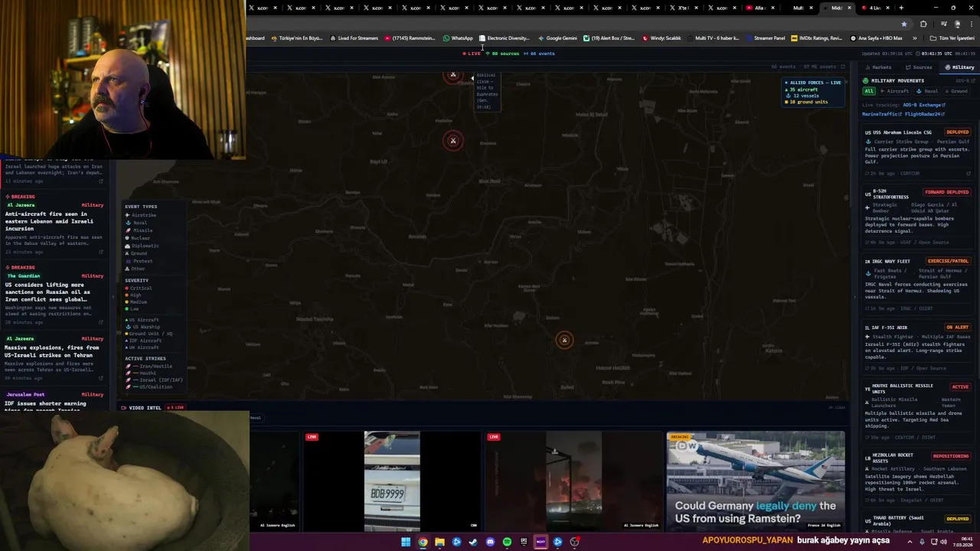The width and height of the screenshot is (980, 551).
Task: Open the ADS-B Exchange link
Action: tap(923, 105)
